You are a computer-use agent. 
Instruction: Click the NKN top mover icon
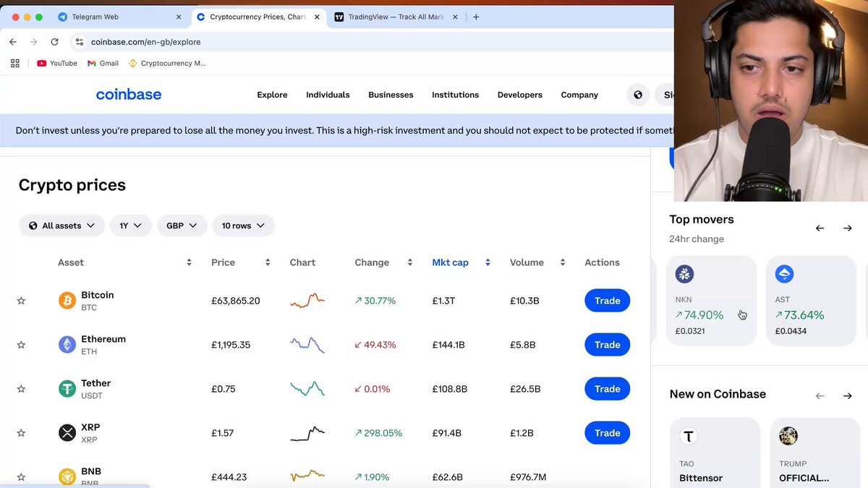684,274
